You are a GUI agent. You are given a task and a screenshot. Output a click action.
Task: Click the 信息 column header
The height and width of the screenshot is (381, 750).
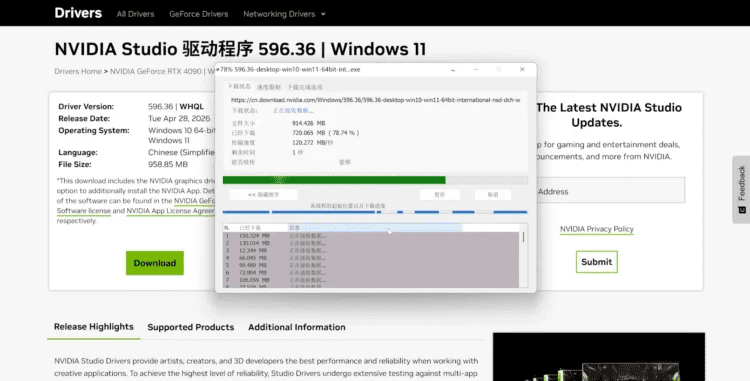coord(375,228)
